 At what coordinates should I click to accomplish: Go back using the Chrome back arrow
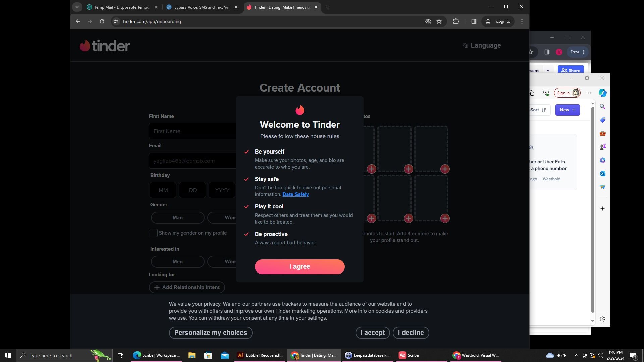coord(78,21)
